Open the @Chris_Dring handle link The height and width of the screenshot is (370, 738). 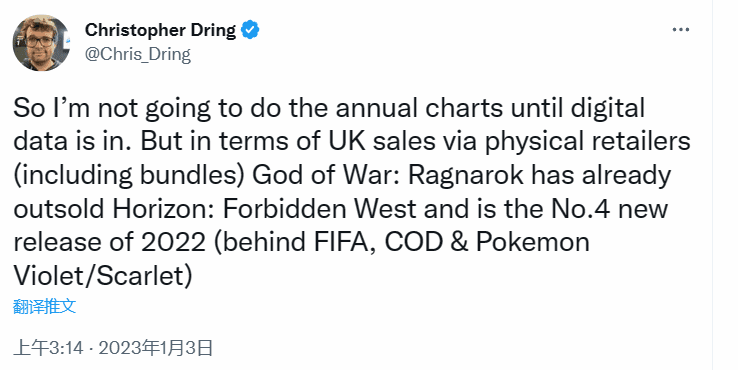coord(137,55)
